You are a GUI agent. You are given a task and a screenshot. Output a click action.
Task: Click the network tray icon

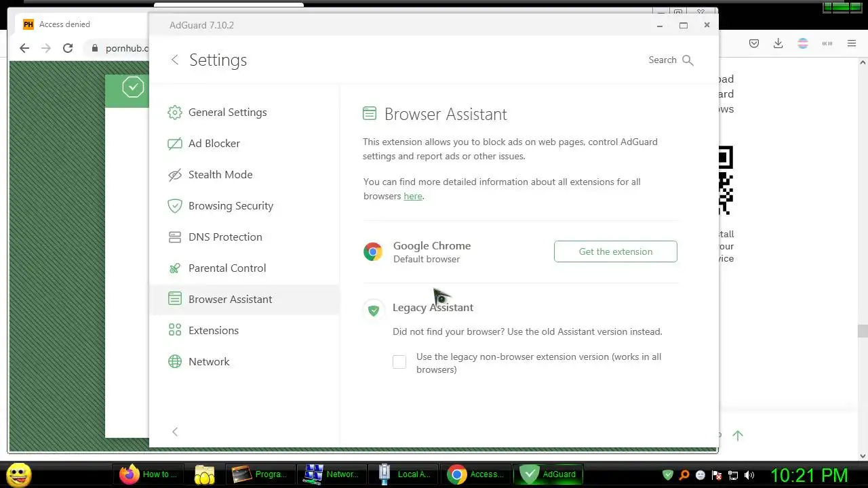[x=733, y=475]
